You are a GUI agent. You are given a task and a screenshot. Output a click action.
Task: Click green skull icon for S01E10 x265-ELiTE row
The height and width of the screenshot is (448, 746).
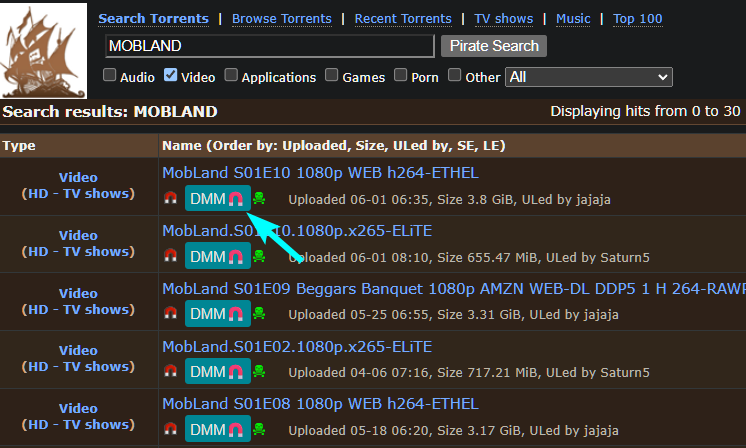click(259, 256)
